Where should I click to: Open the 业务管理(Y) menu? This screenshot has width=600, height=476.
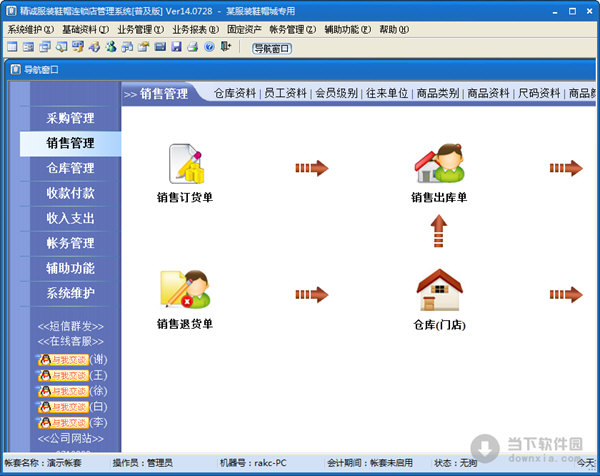point(141,29)
